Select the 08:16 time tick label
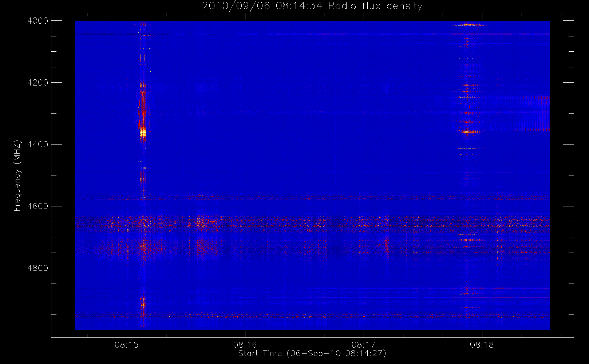 245,345
